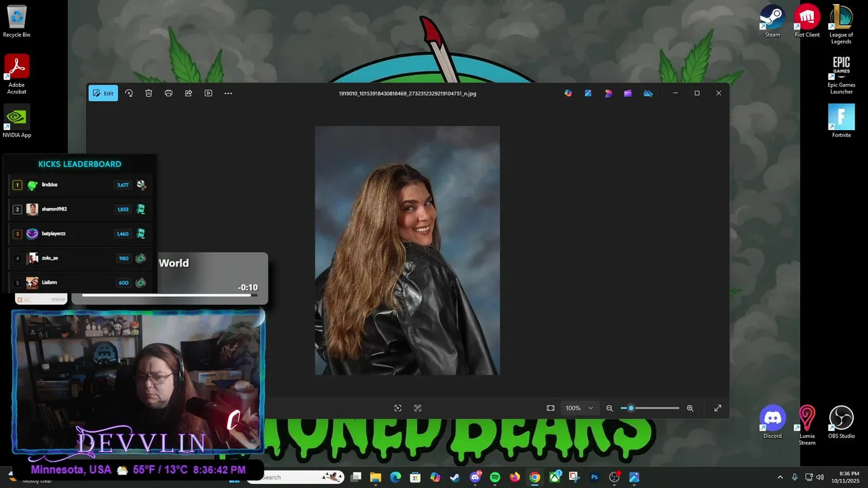The image size is (868, 488).
Task: Click leaderboard entry zolo_se
Action: [x=80, y=258]
